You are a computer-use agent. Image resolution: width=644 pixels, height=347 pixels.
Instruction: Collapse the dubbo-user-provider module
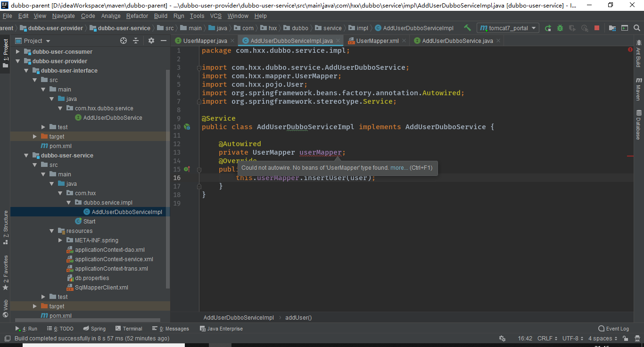click(x=18, y=61)
